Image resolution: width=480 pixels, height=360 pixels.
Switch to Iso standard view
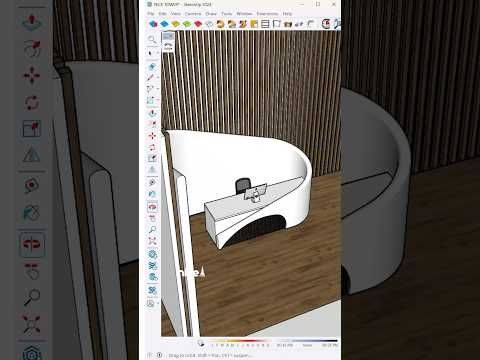coord(153,24)
